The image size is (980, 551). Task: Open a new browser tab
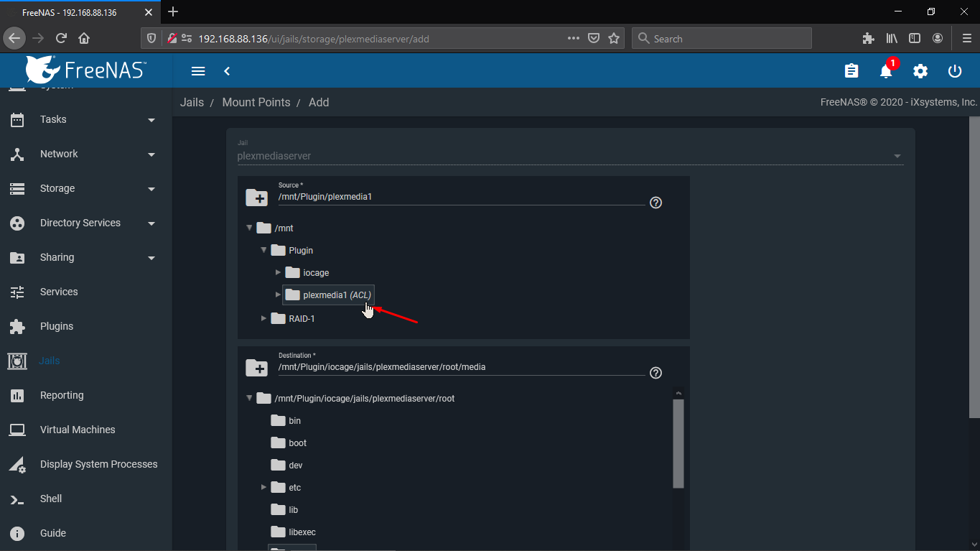point(173,11)
